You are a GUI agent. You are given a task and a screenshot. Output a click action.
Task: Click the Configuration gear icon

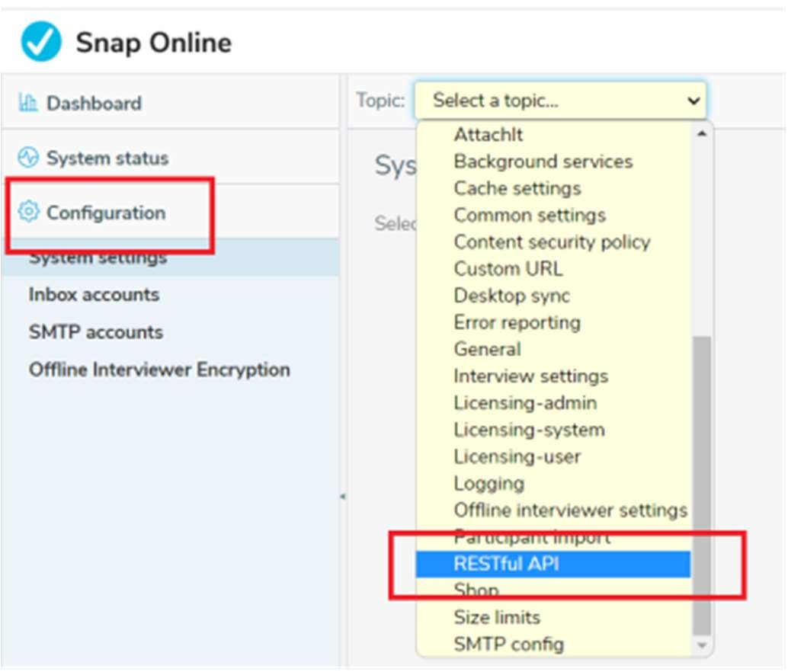pos(28,213)
